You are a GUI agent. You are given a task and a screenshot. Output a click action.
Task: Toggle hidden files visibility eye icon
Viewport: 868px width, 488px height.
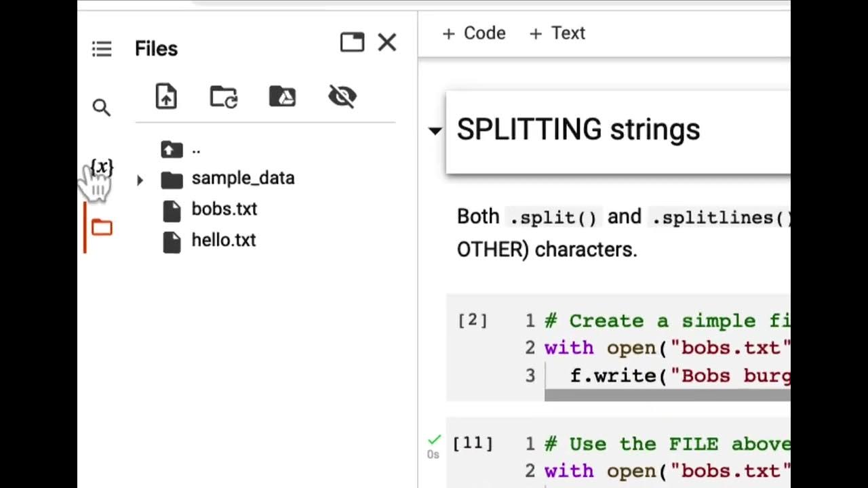pos(342,96)
